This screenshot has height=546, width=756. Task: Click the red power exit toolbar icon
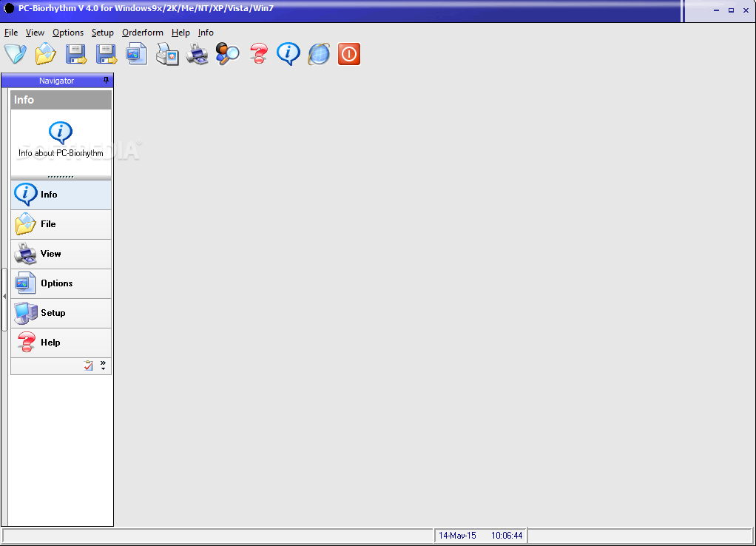349,54
